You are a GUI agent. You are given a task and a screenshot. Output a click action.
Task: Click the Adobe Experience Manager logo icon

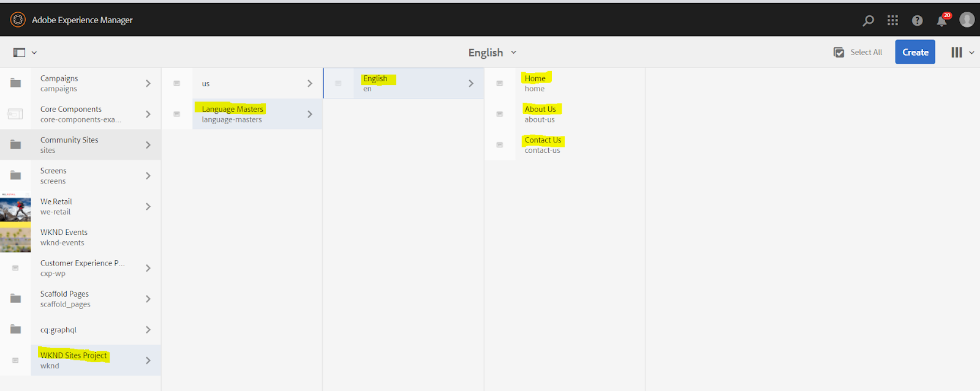click(18, 20)
